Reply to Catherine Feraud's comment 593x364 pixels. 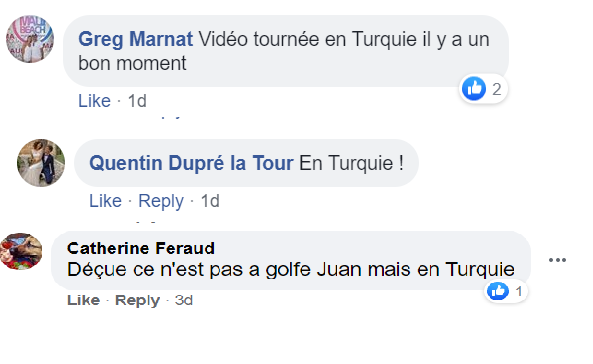[137, 300]
